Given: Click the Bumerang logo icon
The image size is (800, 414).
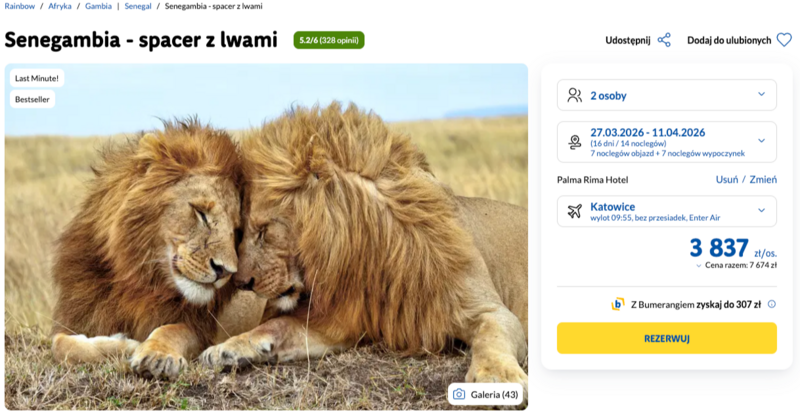Looking at the screenshot, I should (x=618, y=304).
